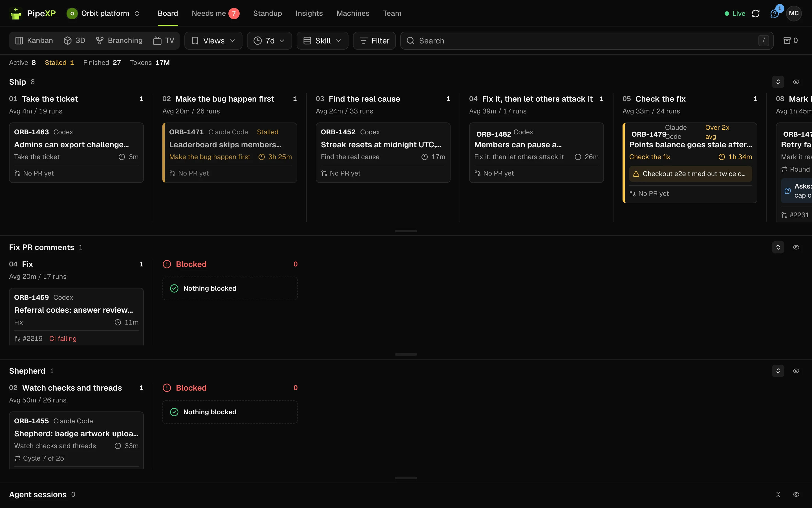The width and height of the screenshot is (812, 508).
Task: Collapse the Shepherd lane
Action: pos(778,371)
